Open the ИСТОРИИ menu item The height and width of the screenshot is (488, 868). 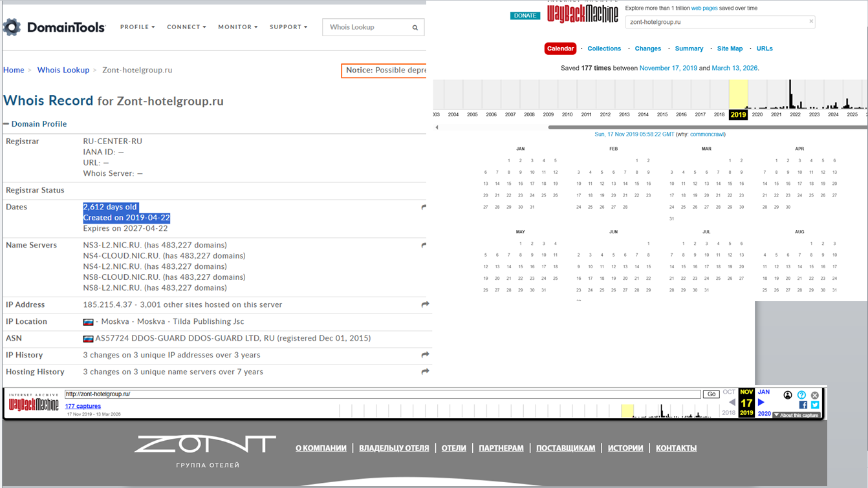coord(625,448)
